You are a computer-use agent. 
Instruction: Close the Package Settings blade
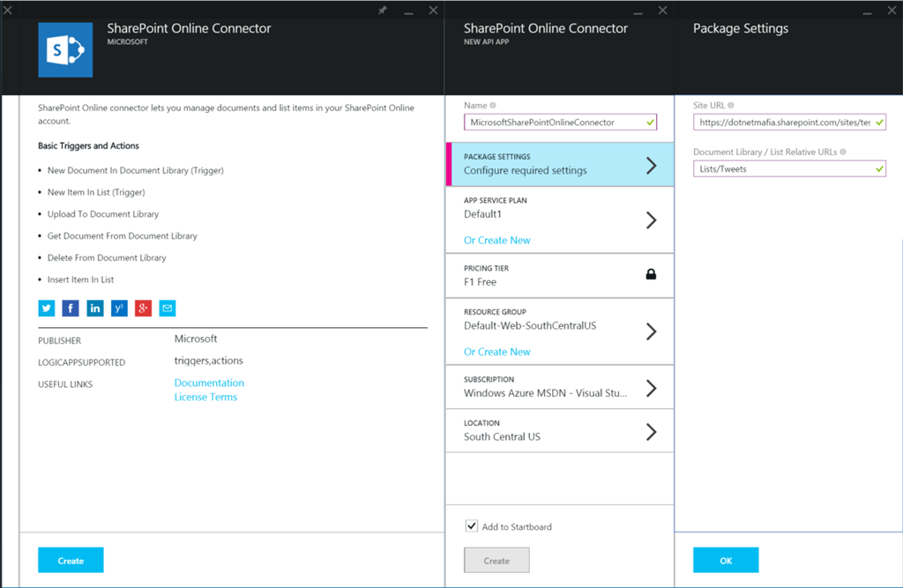click(892, 11)
